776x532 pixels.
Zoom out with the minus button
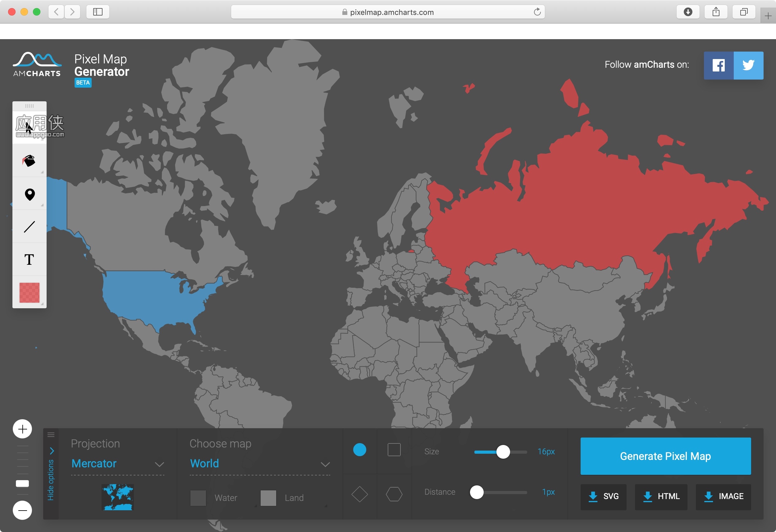coord(22,510)
